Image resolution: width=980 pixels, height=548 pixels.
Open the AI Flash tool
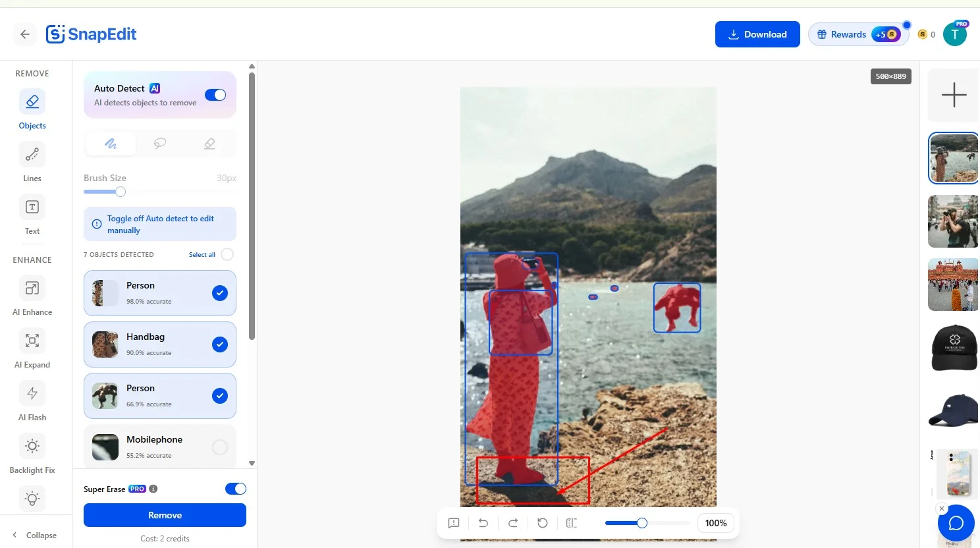click(x=32, y=401)
